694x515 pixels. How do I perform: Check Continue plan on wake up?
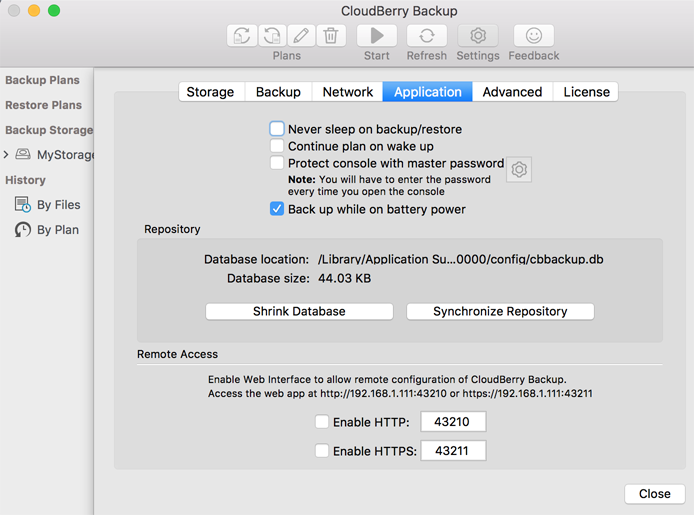point(277,146)
